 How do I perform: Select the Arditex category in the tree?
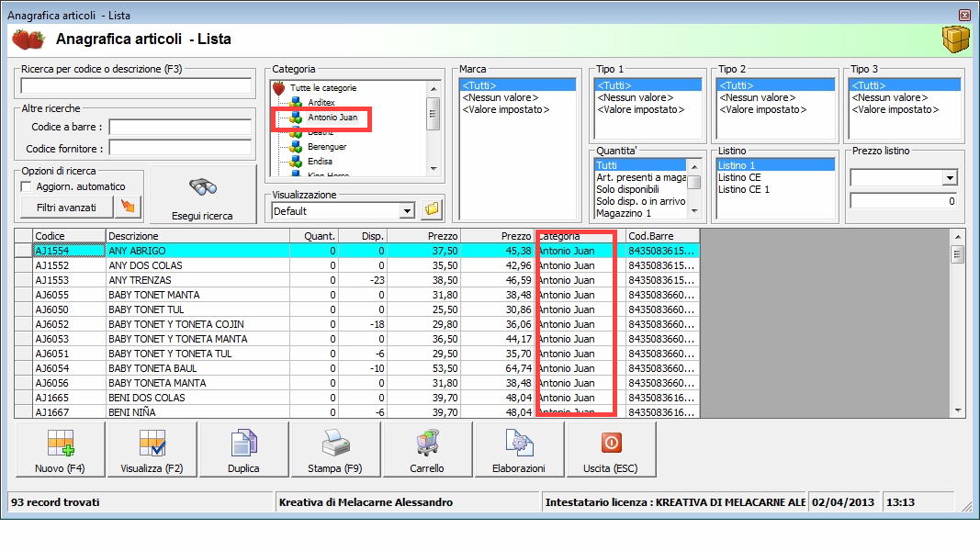tap(321, 103)
